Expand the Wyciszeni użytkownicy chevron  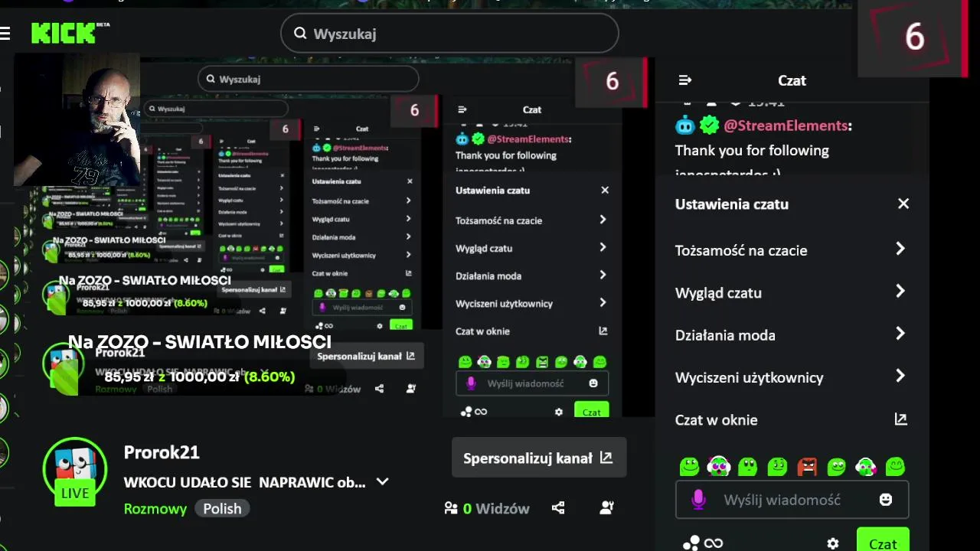click(900, 376)
